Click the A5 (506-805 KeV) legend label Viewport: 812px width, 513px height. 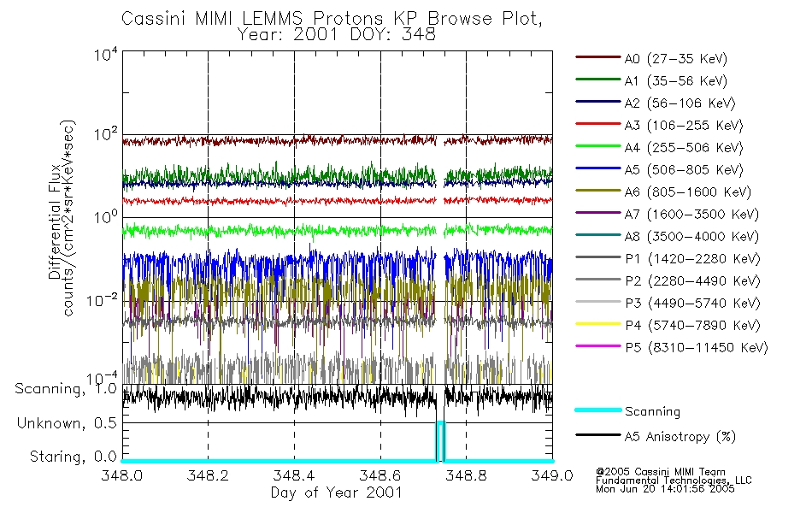click(x=684, y=170)
